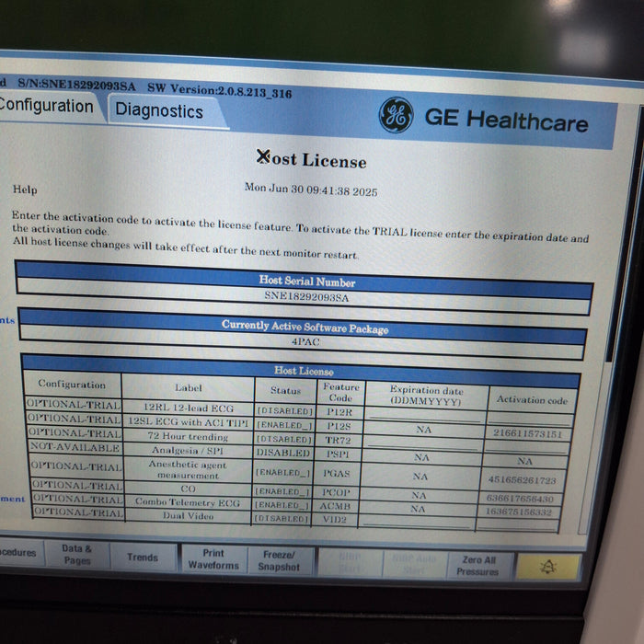Click expiration date field for Dual Video
The height and width of the screenshot is (644, 644).
coord(417,522)
